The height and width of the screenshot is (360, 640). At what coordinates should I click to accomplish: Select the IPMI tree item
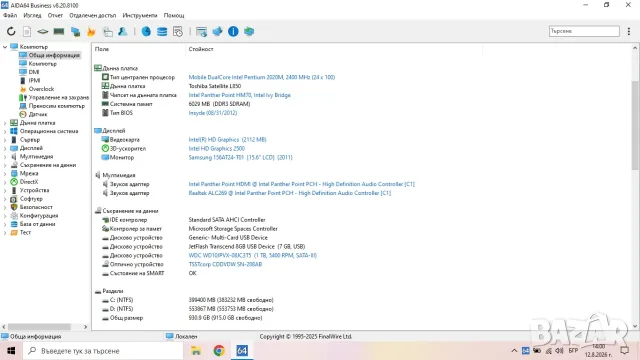pos(34,80)
